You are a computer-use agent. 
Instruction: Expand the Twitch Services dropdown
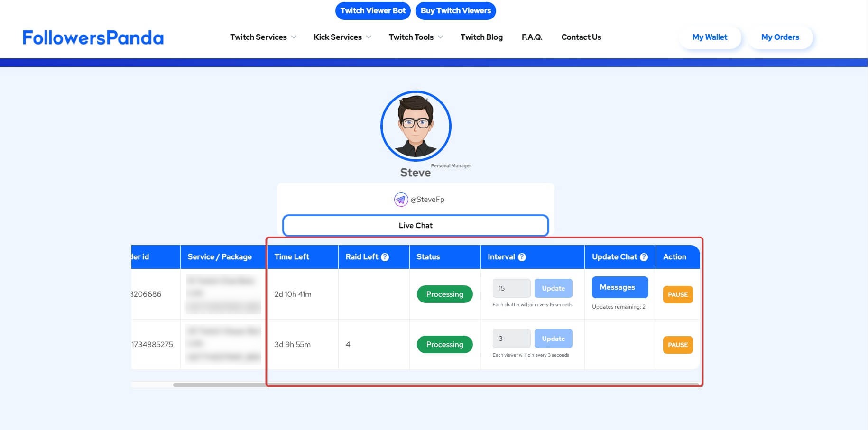tap(263, 37)
